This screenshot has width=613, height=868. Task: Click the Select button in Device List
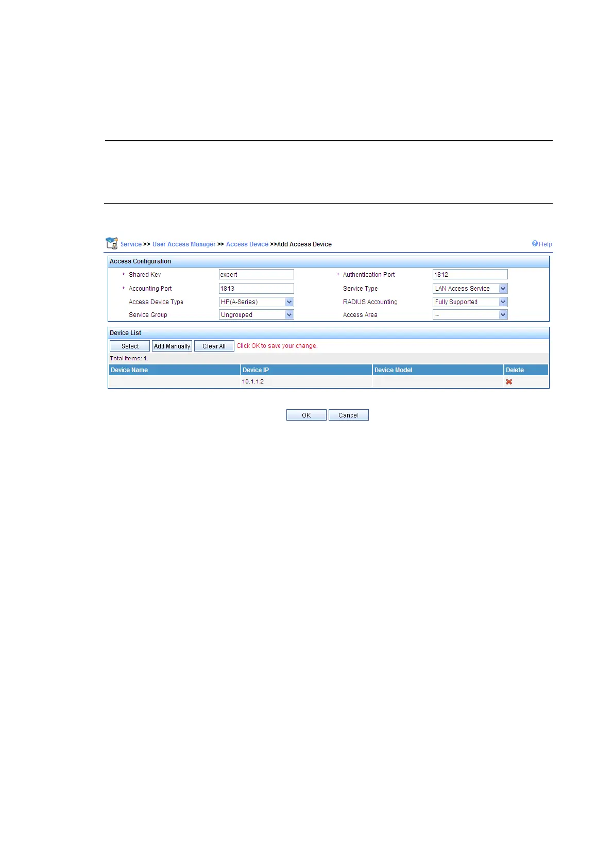click(x=130, y=346)
